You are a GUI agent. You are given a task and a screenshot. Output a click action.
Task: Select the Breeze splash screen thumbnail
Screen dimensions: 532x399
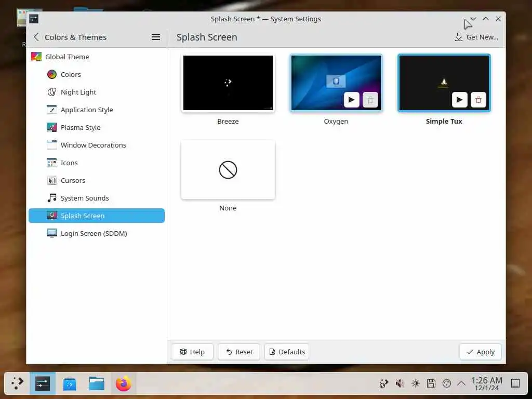tap(228, 83)
